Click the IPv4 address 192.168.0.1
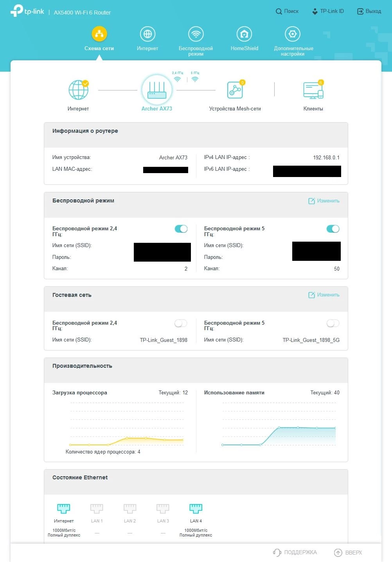This screenshot has width=392, height=562. [x=326, y=157]
